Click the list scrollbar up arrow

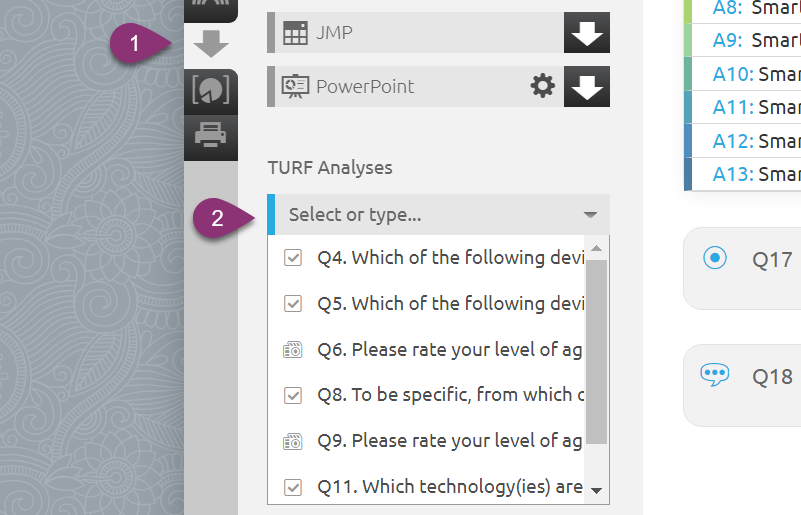pyautogui.click(x=596, y=248)
